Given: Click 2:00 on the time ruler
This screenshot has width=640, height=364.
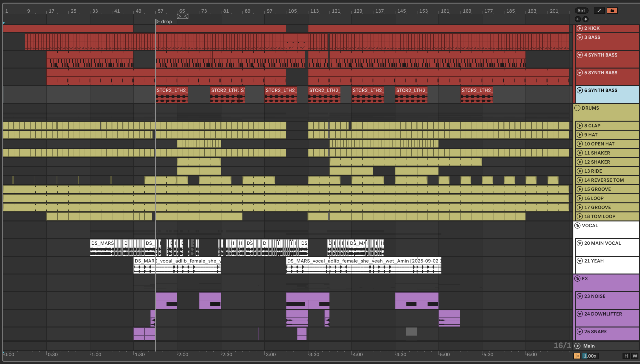Looking at the screenshot, I should click(x=183, y=354).
